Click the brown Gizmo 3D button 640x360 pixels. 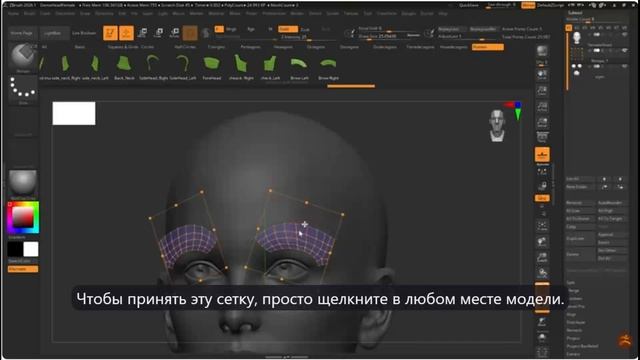click(x=190, y=33)
